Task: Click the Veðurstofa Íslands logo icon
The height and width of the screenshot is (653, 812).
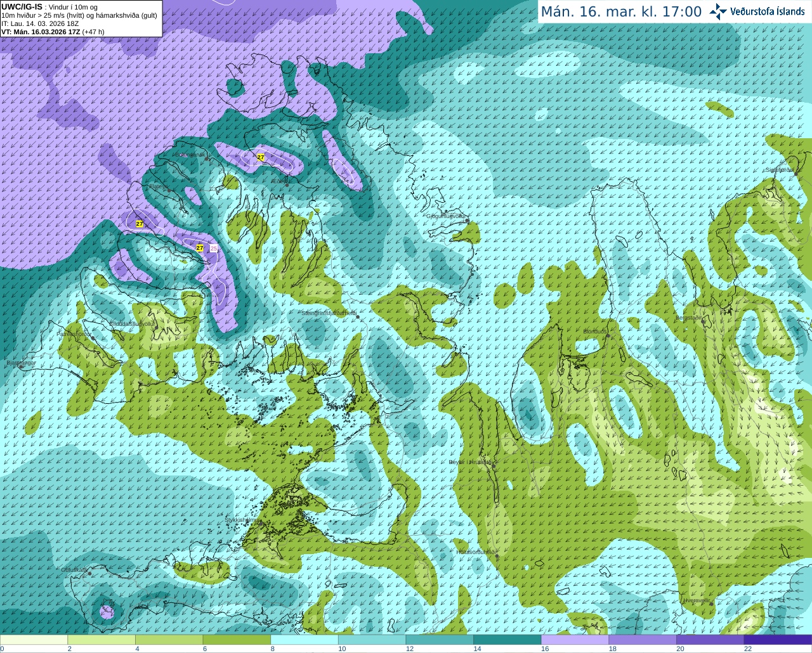Action: coord(717,11)
